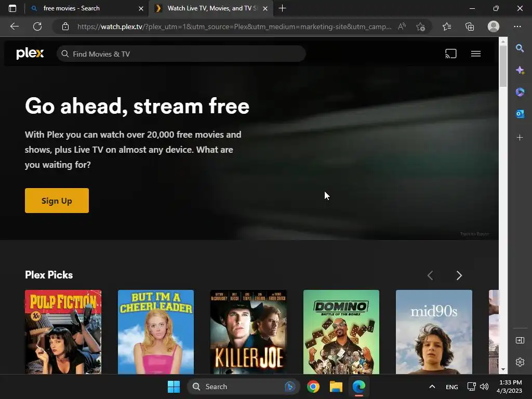The width and height of the screenshot is (532, 399).
Task: Show previous Plex Picks with left chevron
Action: (x=430, y=275)
